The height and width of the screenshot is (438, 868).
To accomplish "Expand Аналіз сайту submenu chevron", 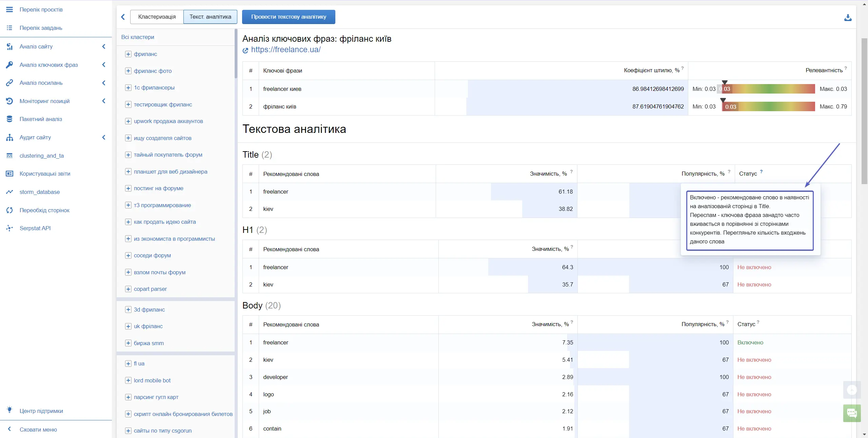I will (x=104, y=46).
